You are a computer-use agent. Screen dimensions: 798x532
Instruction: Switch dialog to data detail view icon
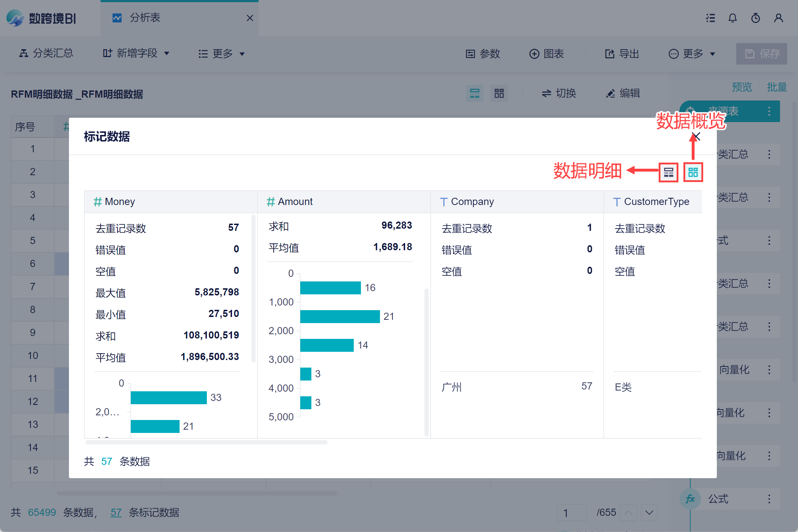pyautogui.click(x=668, y=173)
